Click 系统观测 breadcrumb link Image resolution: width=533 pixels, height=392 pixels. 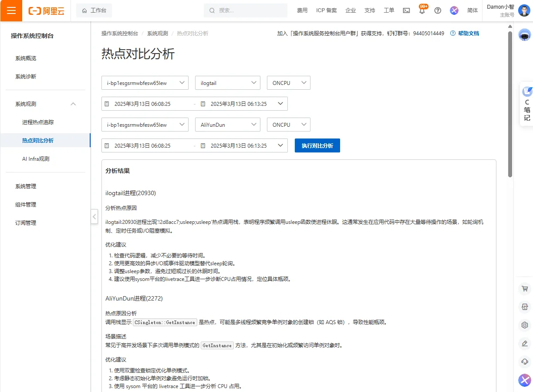click(x=158, y=34)
